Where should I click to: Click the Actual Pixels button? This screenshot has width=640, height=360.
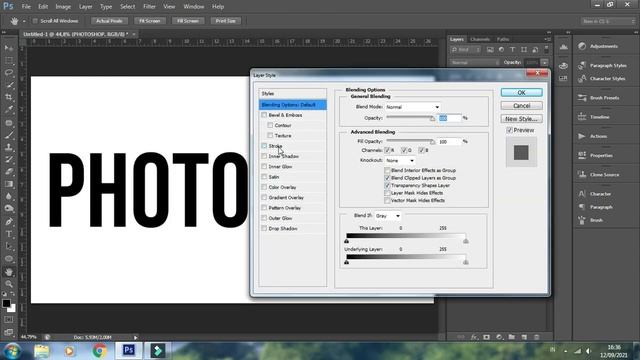(109, 21)
